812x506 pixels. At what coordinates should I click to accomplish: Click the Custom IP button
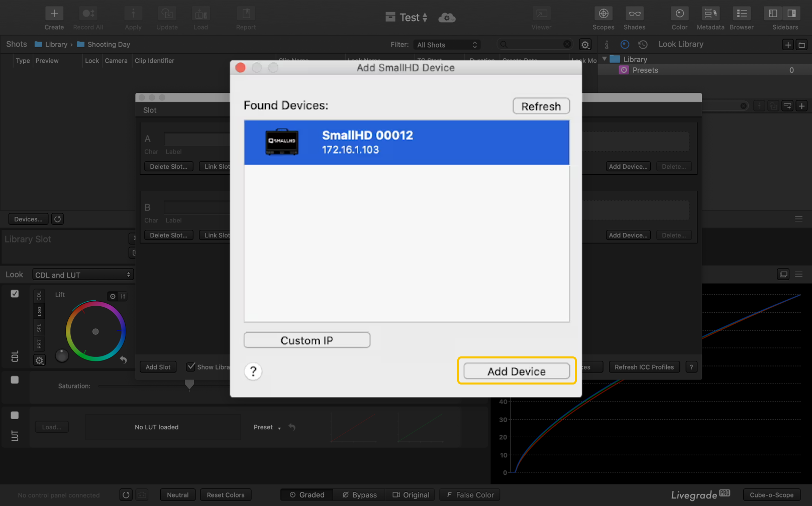(307, 340)
